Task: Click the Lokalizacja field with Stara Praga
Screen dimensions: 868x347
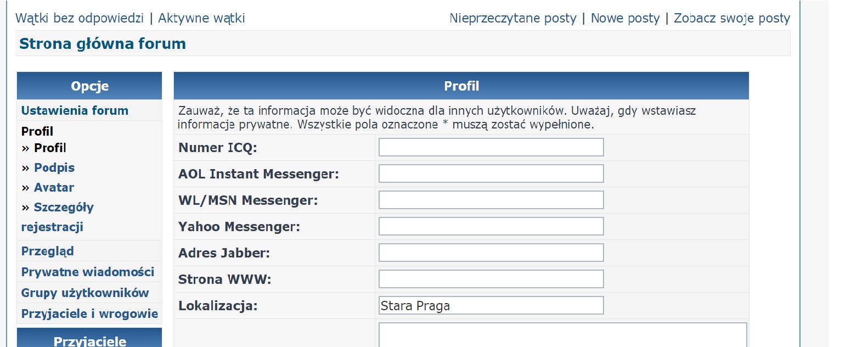Action: (491, 305)
